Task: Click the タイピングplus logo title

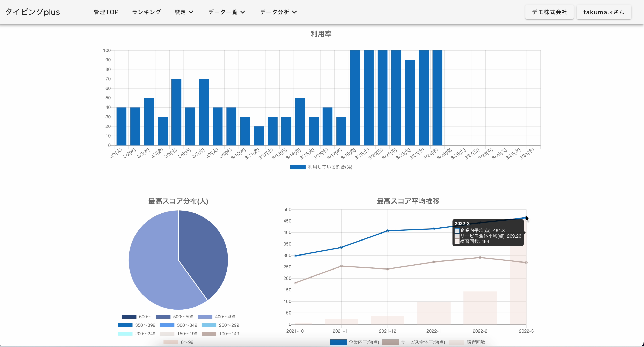Action: coord(32,12)
